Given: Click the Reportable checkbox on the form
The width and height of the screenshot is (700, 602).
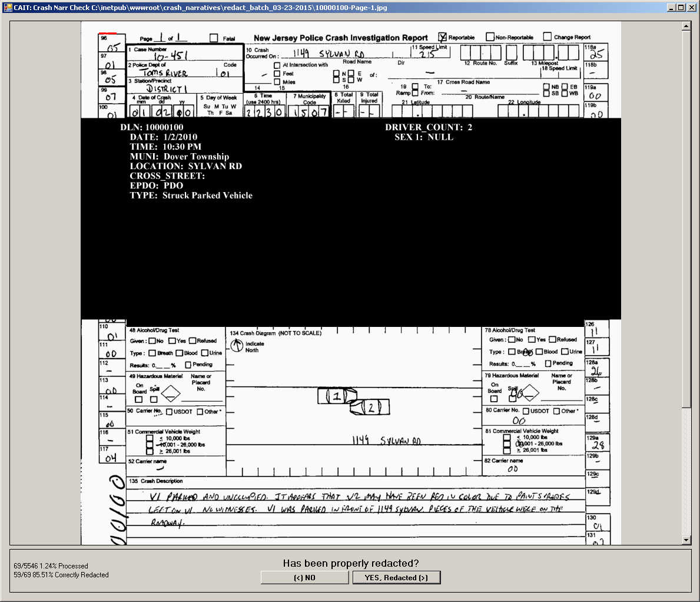Looking at the screenshot, I should 442,37.
